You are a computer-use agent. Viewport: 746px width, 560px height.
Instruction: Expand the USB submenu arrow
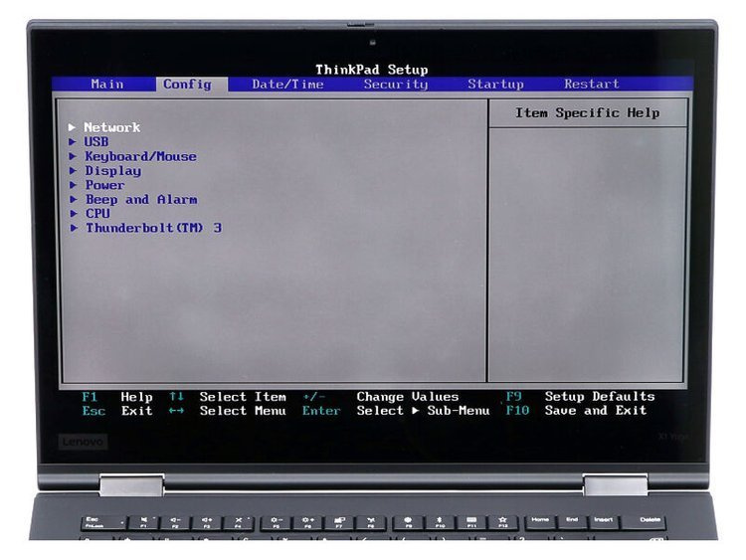[73, 142]
